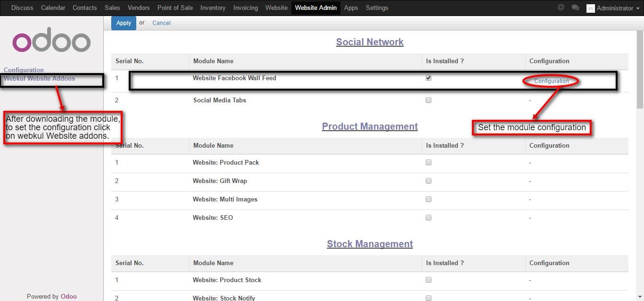Open the @ mentions icon in top bar
Image resolution: width=644 pixels, height=301 pixels.
click(561, 8)
